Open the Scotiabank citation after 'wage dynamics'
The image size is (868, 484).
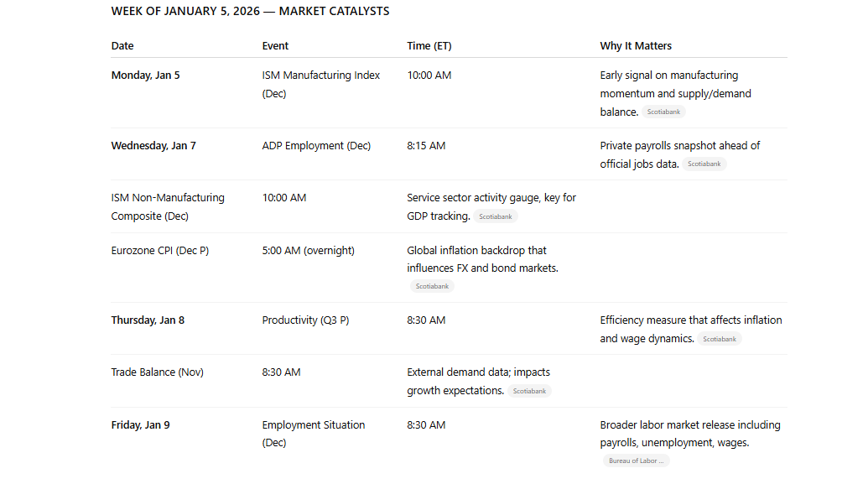[720, 339]
